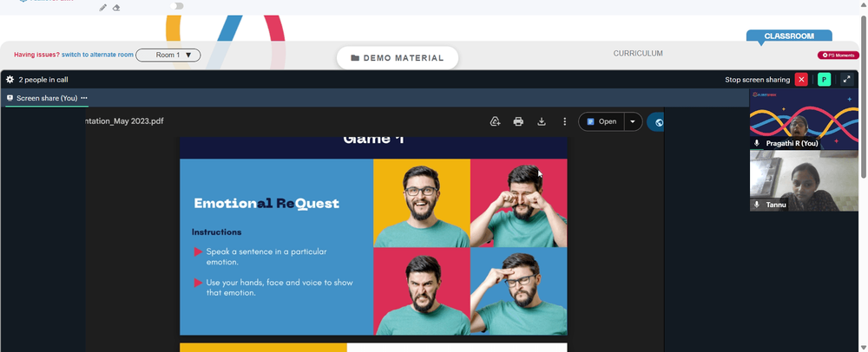Click microphone icon on Tannu's tile
Image resolution: width=868 pixels, height=352 pixels.
pos(757,205)
